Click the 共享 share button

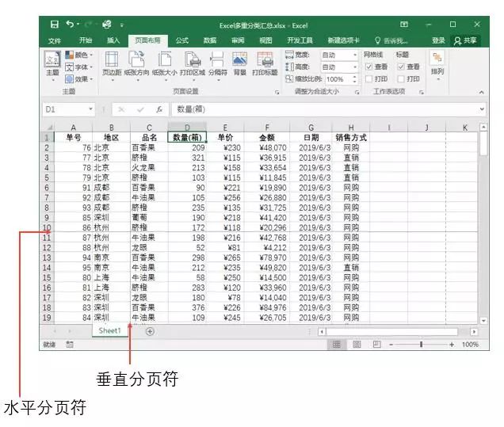coord(467,40)
